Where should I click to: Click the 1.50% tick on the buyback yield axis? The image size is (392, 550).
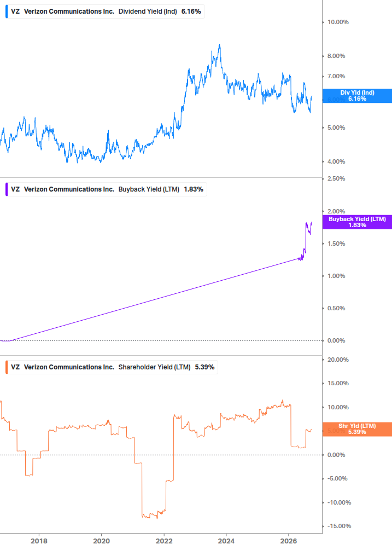(336, 244)
